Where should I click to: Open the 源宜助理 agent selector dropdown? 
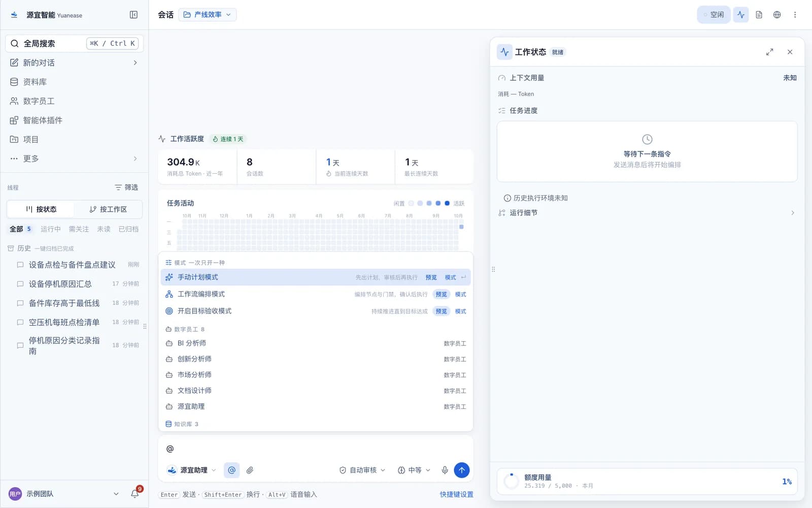[x=192, y=470]
